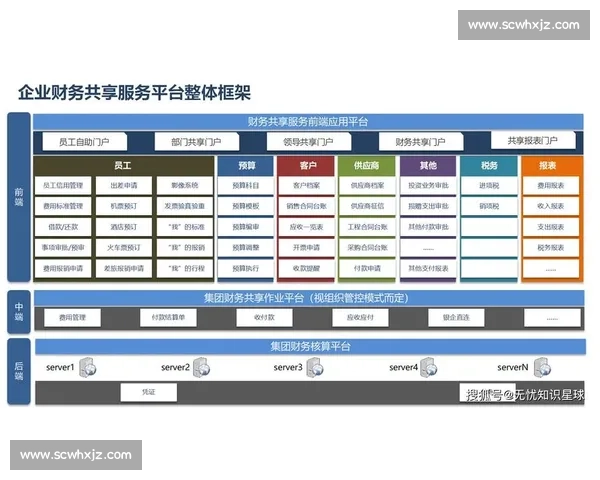
Task: Open the 共享报表门户 portal tab
Action: pos(533,140)
